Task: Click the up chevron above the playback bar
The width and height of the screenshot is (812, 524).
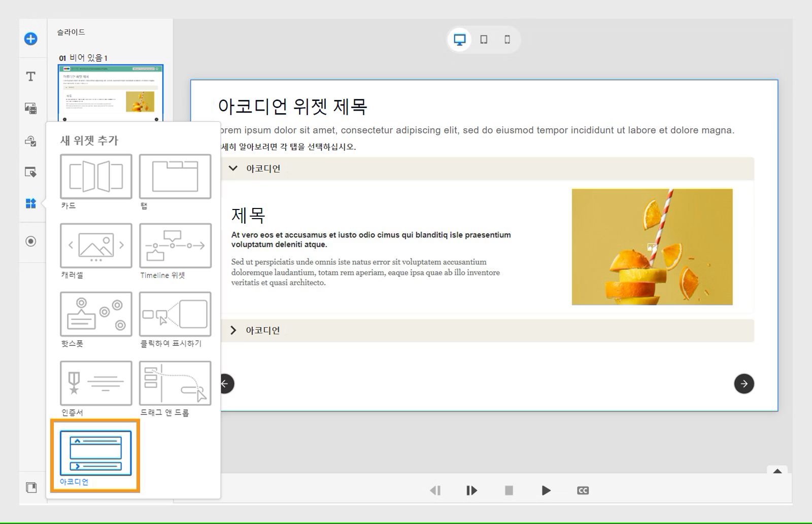Action: pos(776,472)
